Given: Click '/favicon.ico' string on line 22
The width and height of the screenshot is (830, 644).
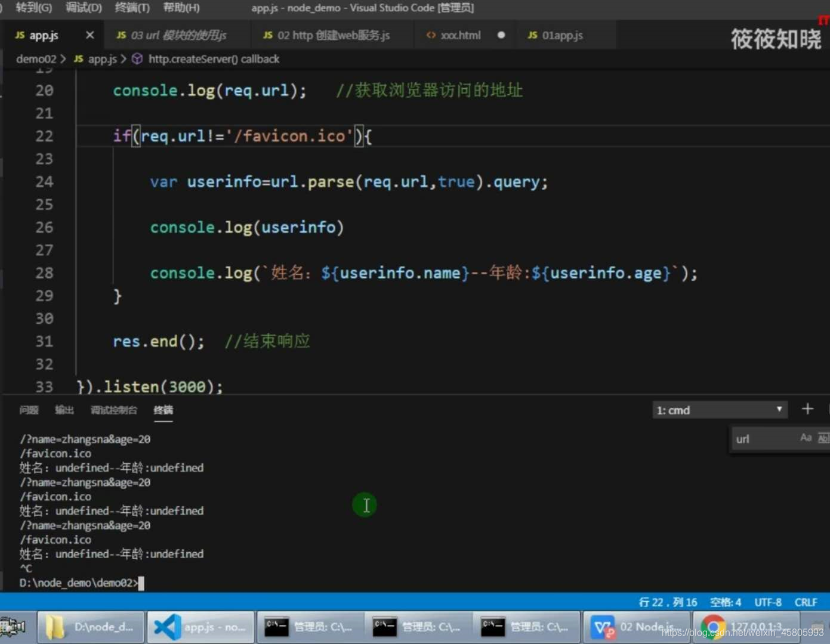Looking at the screenshot, I should pos(289,137).
